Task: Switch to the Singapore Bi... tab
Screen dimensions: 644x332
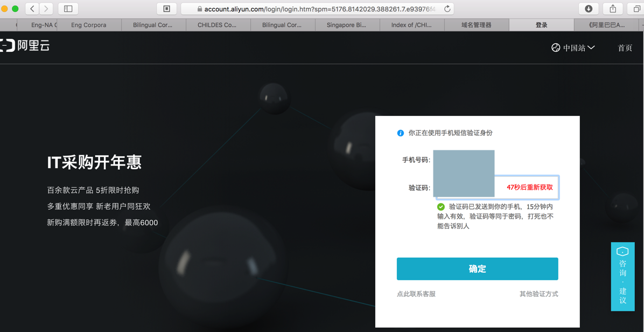Action: (x=347, y=25)
